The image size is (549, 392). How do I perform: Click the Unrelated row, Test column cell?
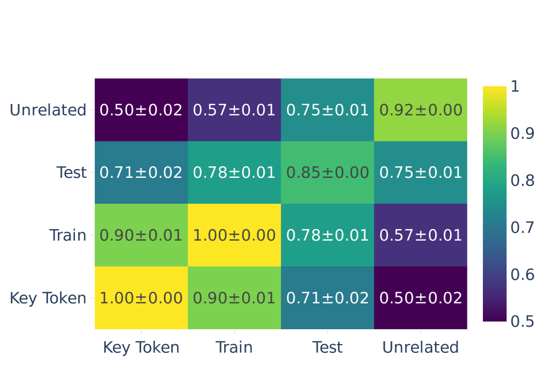[327, 110]
